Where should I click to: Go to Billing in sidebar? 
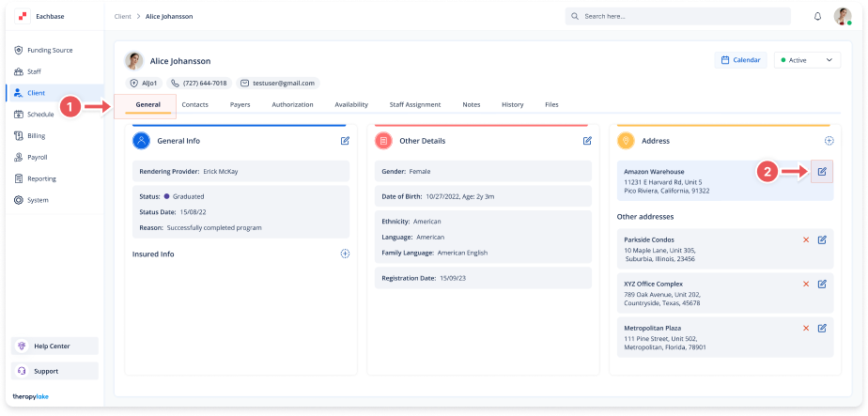tap(37, 135)
